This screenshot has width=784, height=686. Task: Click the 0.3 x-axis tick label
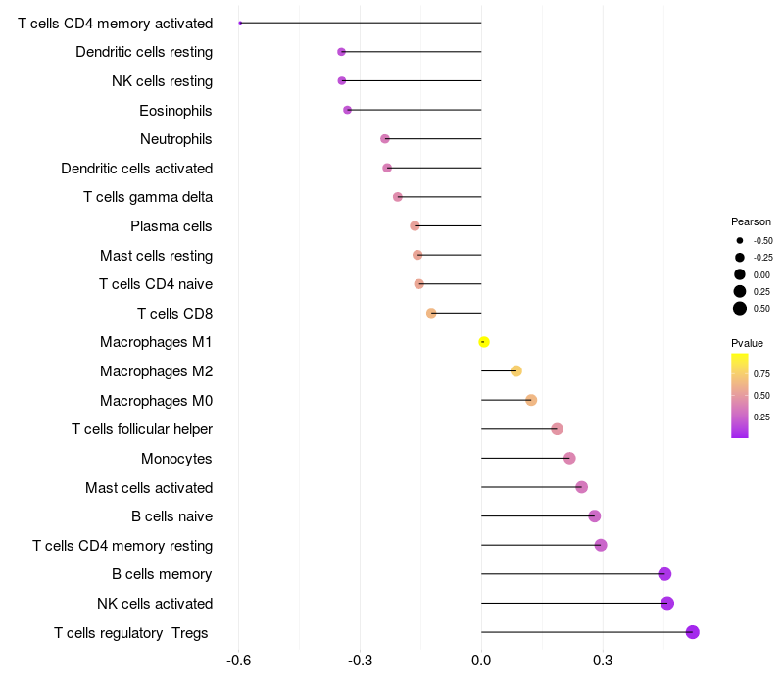tap(603, 661)
